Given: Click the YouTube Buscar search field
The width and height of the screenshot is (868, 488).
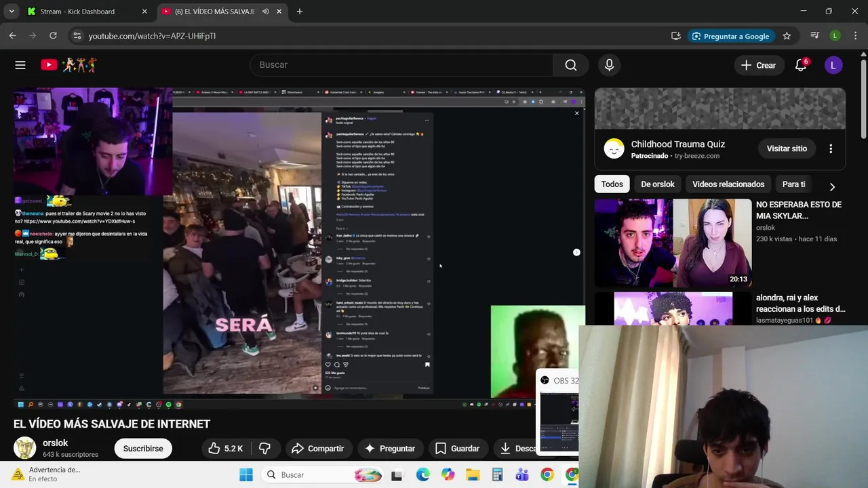Looking at the screenshot, I should click(x=401, y=65).
